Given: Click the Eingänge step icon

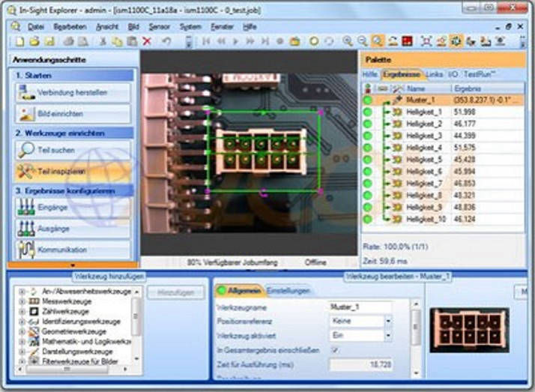Looking at the screenshot, I should 25,208.
